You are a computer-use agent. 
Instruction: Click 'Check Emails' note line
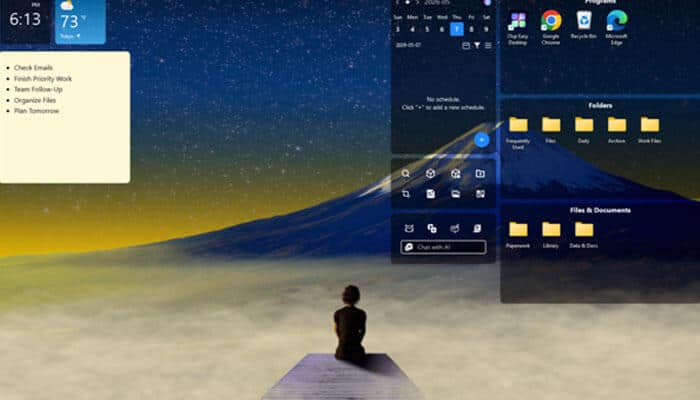point(33,68)
